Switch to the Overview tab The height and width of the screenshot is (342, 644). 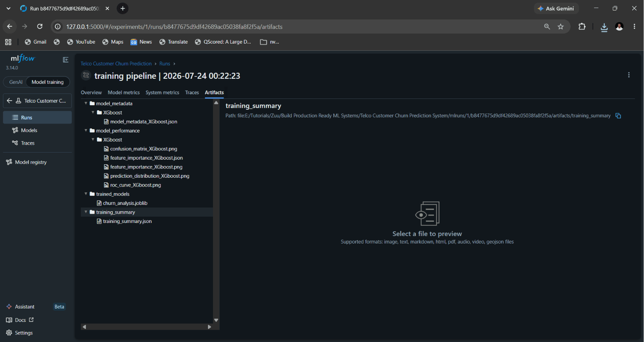91,93
